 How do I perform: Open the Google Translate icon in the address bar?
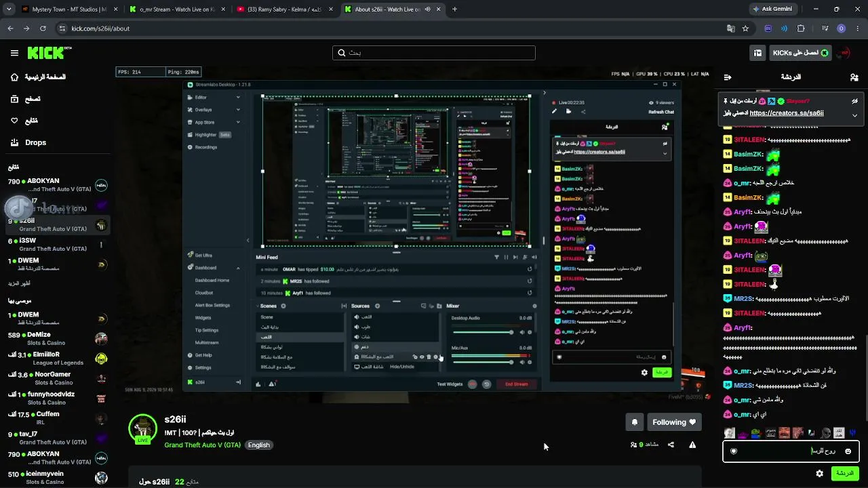pyautogui.click(x=730, y=28)
